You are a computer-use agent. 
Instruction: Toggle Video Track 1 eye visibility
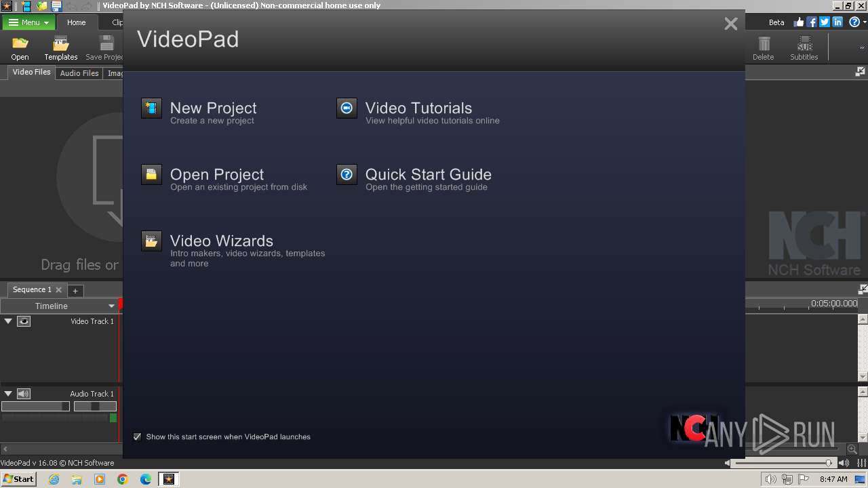click(x=24, y=321)
